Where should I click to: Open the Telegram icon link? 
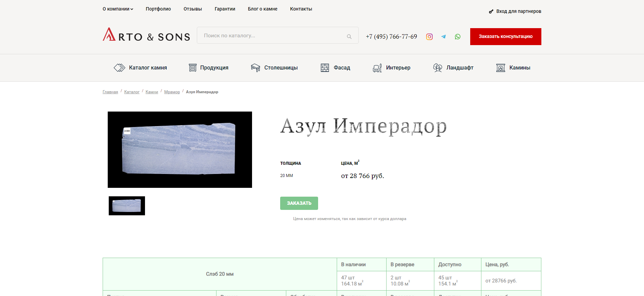click(x=443, y=37)
